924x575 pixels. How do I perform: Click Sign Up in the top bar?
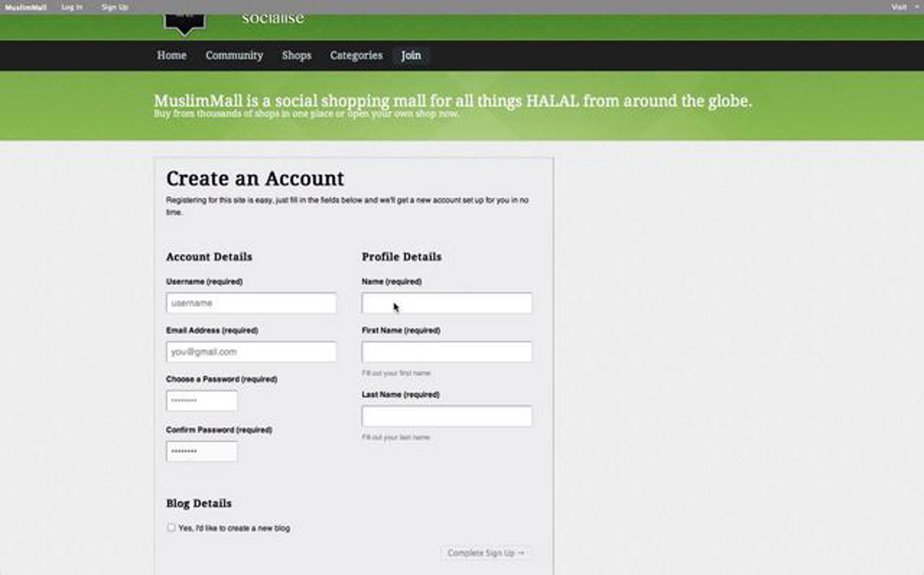tap(115, 7)
